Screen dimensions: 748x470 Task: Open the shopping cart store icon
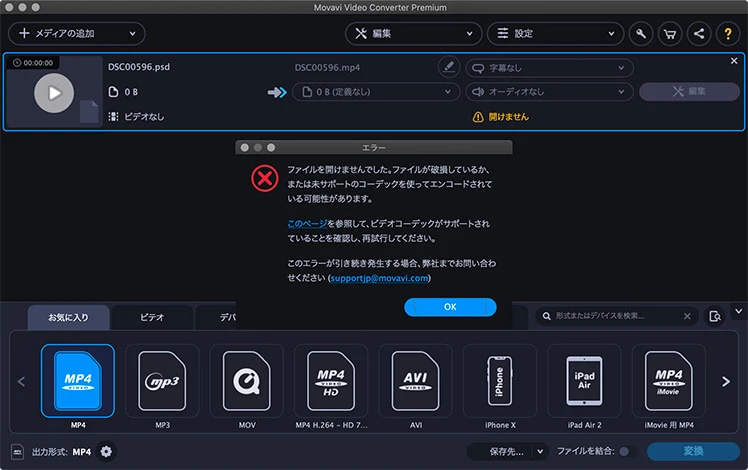(670, 33)
